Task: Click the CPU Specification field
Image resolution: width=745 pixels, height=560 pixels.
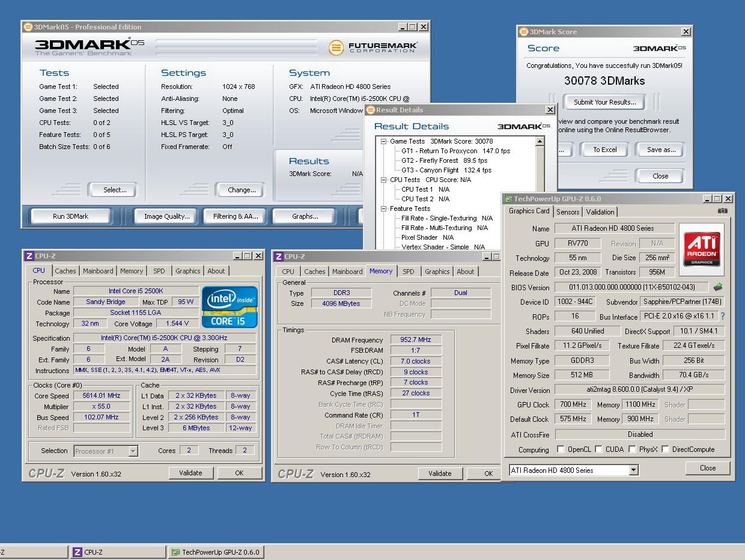Action: [x=165, y=338]
